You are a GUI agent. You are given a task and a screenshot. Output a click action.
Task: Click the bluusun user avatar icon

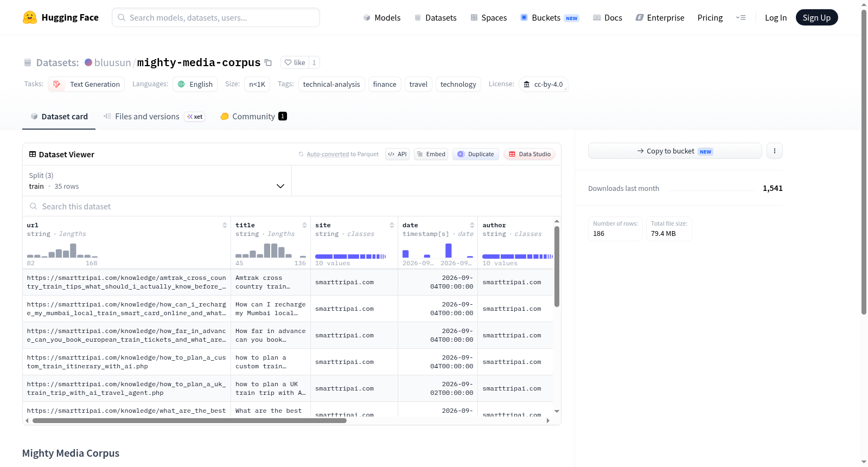pyautogui.click(x=88, y=62)
